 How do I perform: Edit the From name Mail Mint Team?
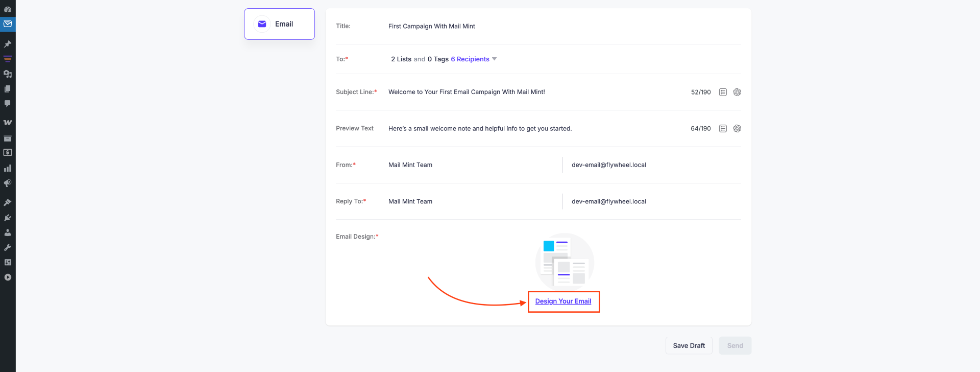472,165
